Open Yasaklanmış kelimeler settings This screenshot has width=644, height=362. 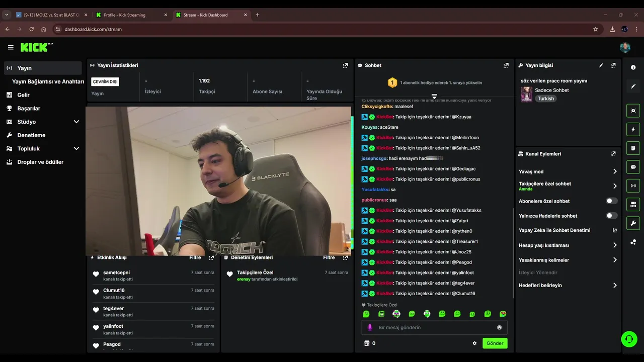(x=568, y=260)
